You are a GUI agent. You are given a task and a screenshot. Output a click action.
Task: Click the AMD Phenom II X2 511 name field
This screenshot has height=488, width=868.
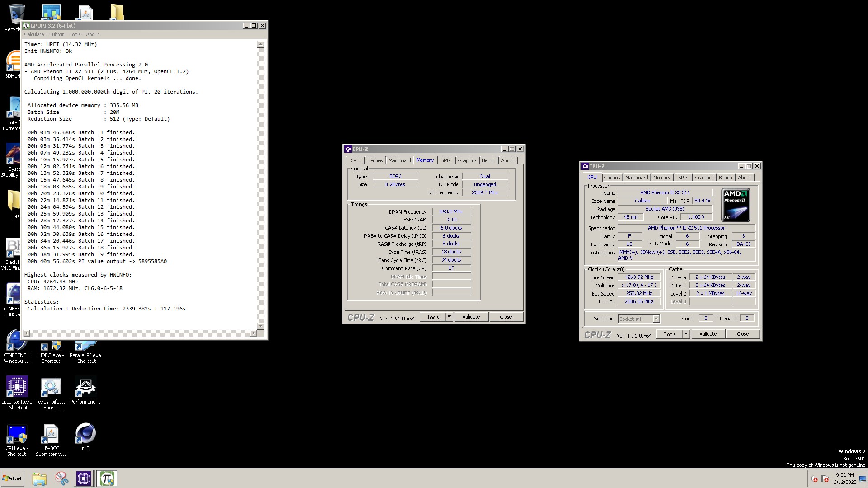(x=665, y=192)
